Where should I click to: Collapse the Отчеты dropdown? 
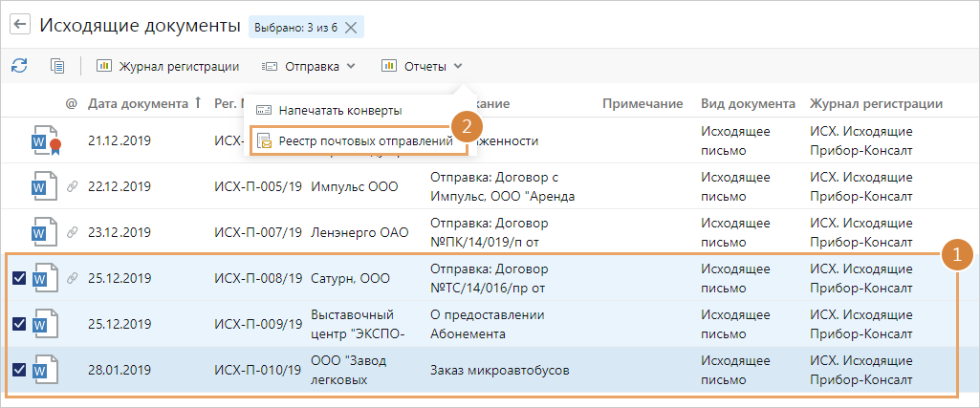pyautogui.click(x=423, y=66)
